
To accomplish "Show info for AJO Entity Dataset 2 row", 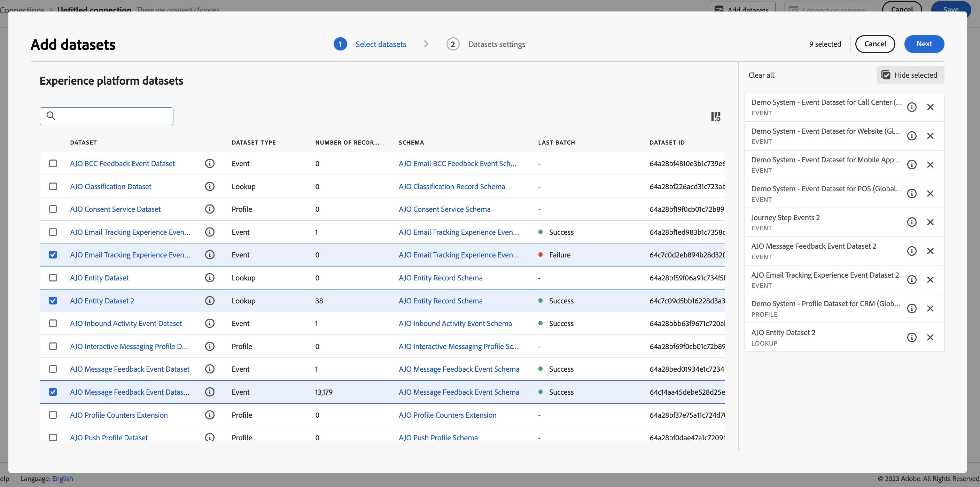I will coord(210,301).
